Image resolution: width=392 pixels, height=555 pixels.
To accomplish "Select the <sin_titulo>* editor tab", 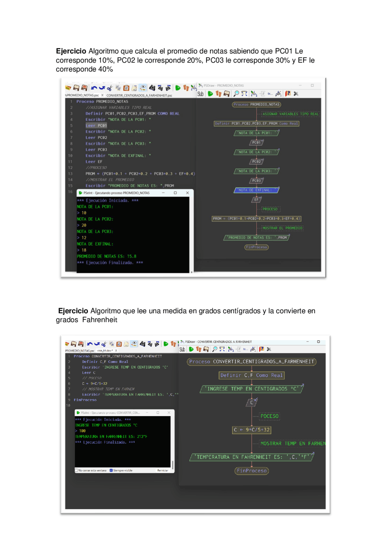I will (x=105, y=351).
